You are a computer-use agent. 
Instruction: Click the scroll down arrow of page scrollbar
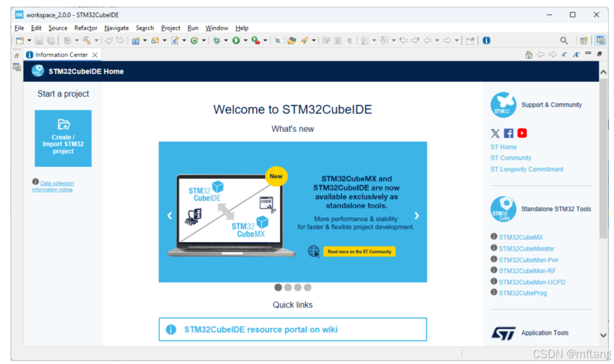pos(603,335)
